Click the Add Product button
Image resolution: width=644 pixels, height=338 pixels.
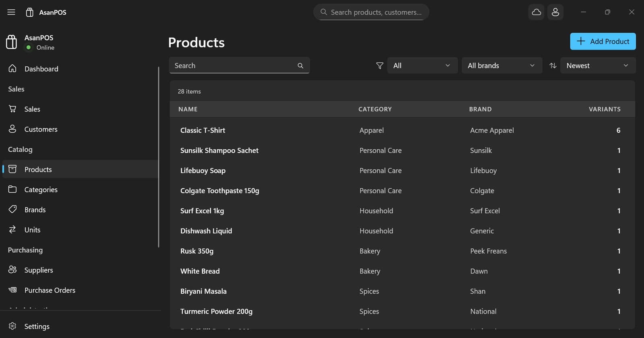click(603, 41)
